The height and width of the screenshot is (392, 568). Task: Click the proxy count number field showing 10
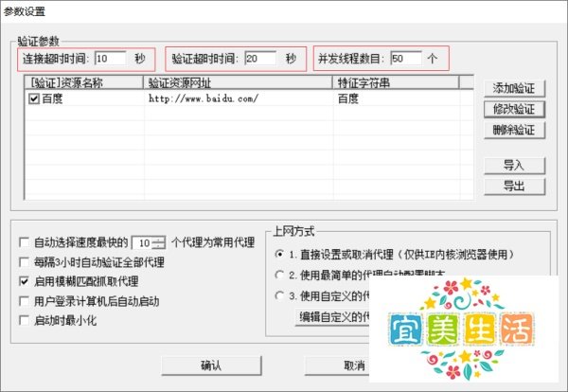(142, 243)
